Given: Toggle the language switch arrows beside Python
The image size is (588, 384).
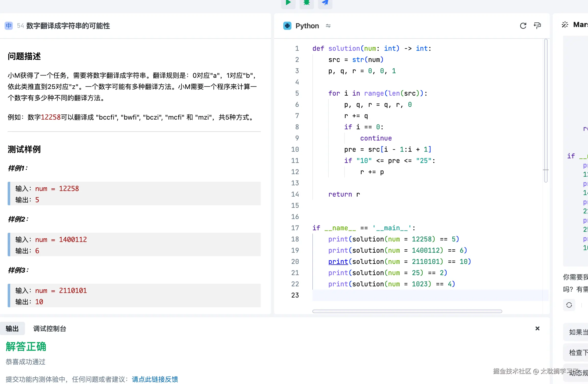Looking at the screenshot, I should point(328,26).
